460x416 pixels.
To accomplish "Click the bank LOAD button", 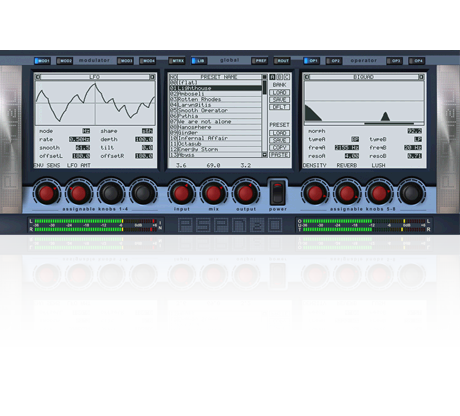I will 279,92.
